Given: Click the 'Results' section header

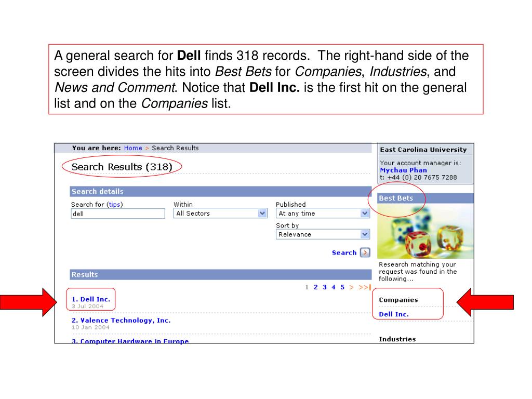Looking at the screenshot, I should pos(220,274).
